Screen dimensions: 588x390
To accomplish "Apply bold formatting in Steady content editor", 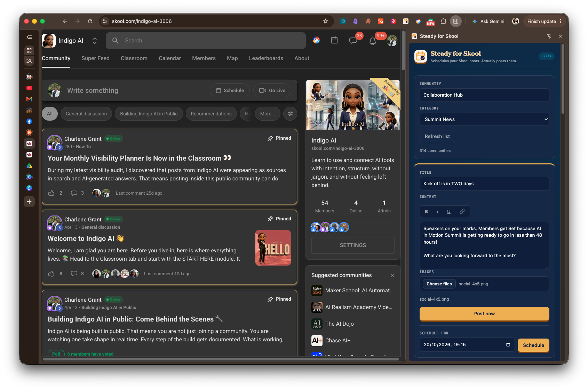I will click(426, 211).
